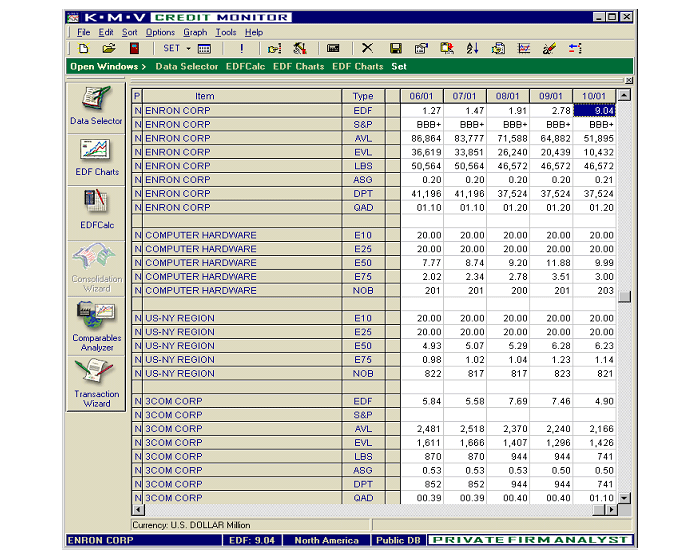Click the exclamation mark toolbar icon

241,48
